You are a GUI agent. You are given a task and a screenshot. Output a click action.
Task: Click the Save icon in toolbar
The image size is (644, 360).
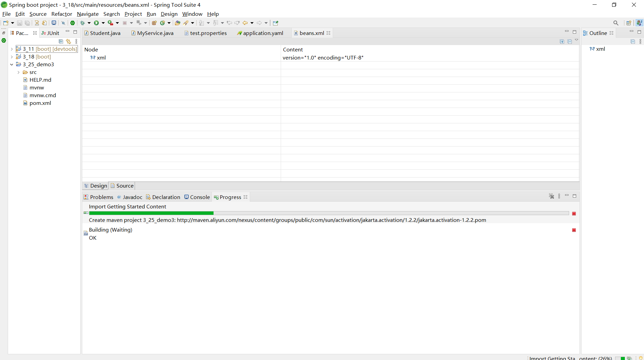19,23
